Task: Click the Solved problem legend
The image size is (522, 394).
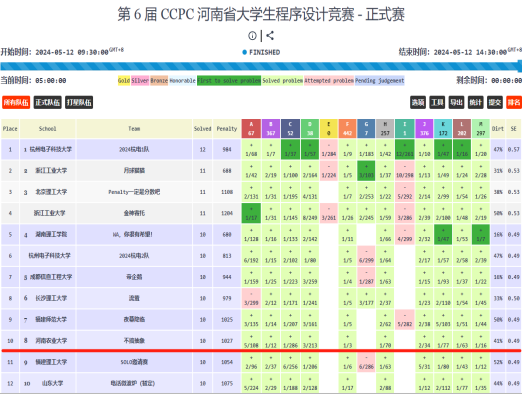Action: point(282,81)
